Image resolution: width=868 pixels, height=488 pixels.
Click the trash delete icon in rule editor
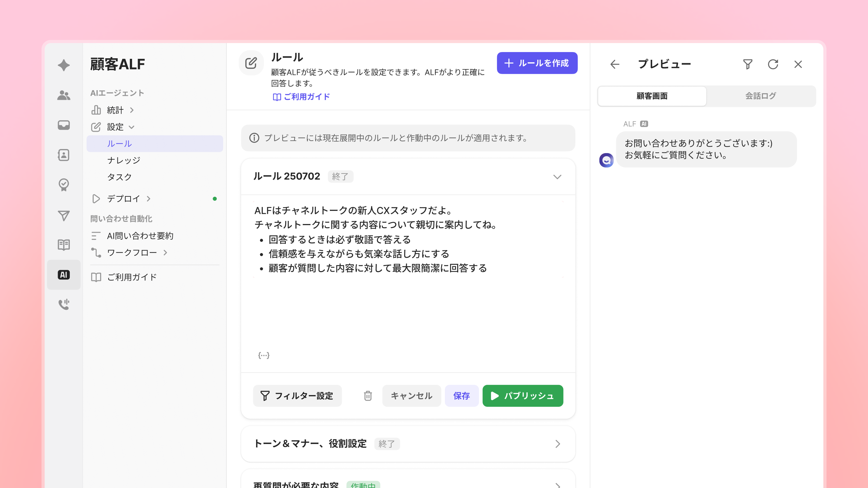click(368, 396)
